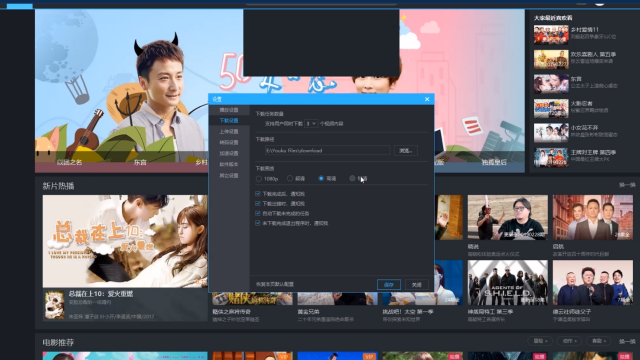Select the 1080p download quality
Viewport: 640px width, 360px height.
pos(259,179)
